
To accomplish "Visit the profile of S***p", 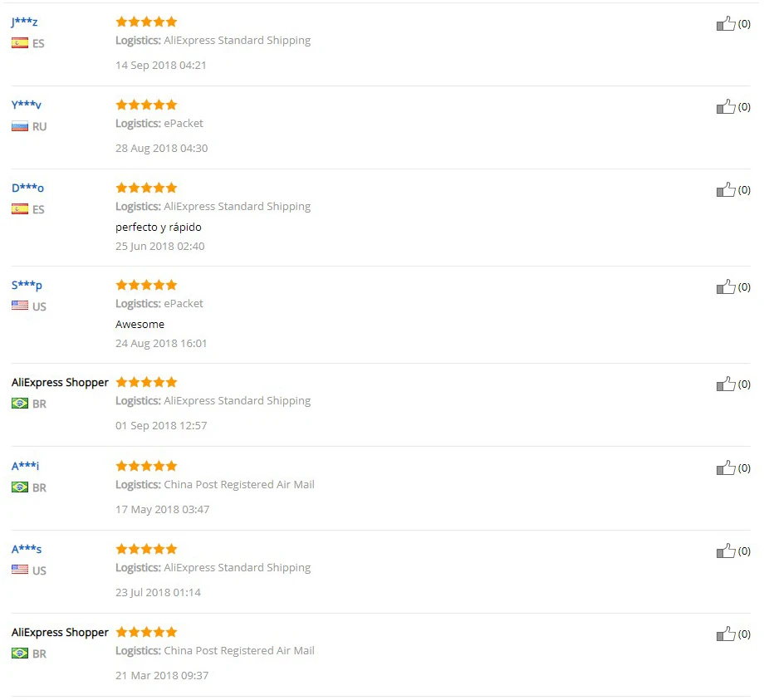I will (27, 285).
